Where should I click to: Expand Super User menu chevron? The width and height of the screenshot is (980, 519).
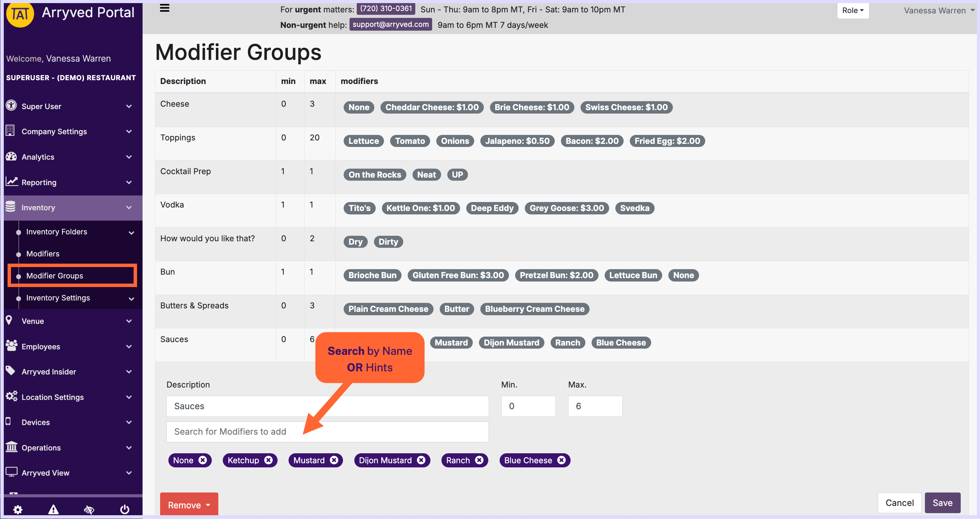[129, 106]
